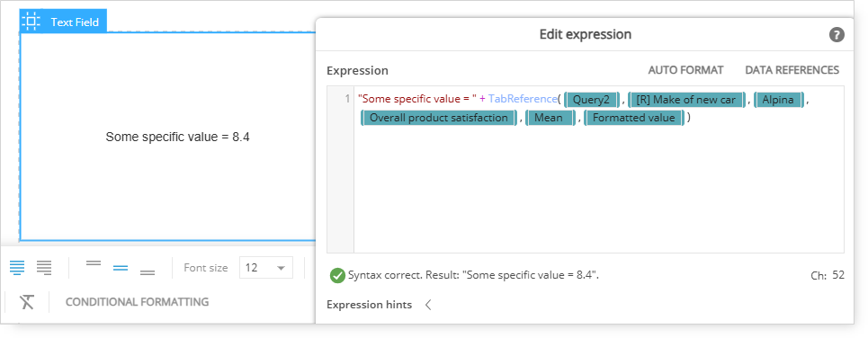Click the green syntax correct checkmark
Screen dimensions: 868x338
[x=337, y=275]
